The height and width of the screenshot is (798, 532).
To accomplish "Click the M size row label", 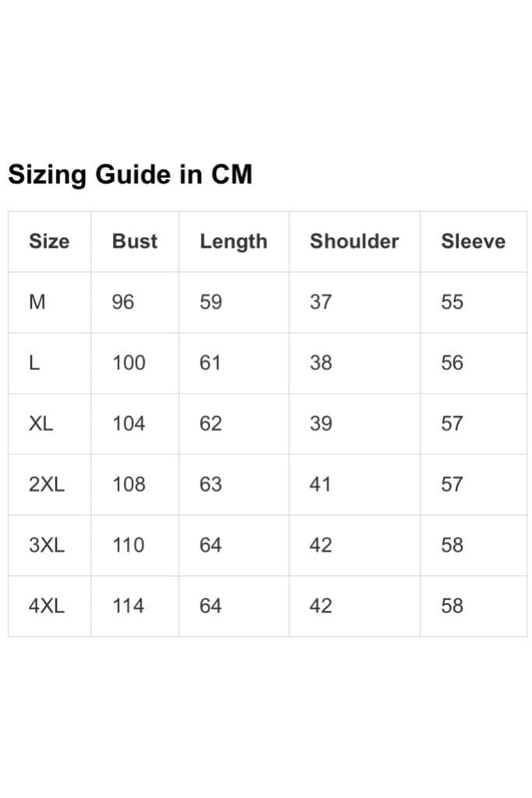I will click(37, 302).
